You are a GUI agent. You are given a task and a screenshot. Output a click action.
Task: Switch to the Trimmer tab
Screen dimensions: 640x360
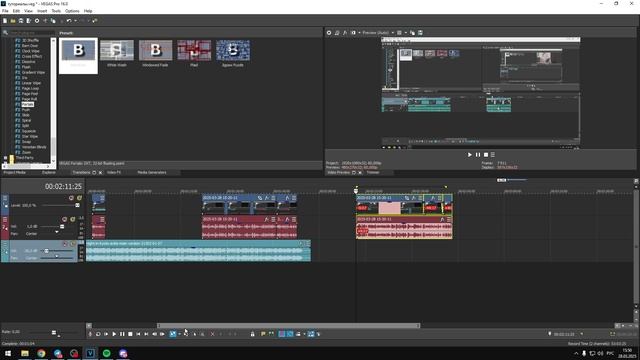click(373, 173)
